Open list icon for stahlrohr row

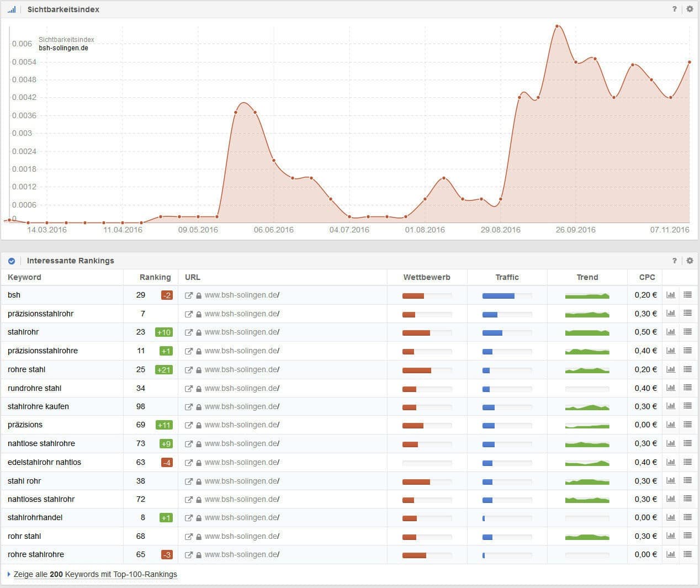pos(687,332)
